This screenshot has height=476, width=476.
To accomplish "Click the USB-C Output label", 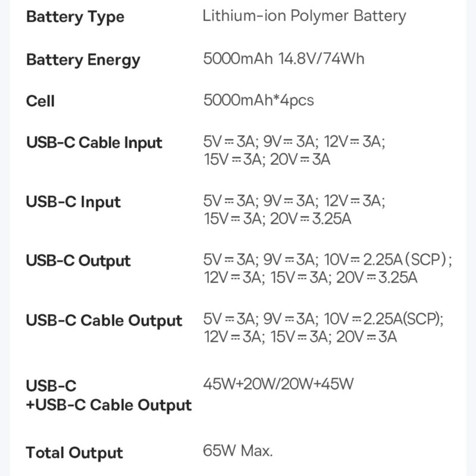I will coord(78,261).
